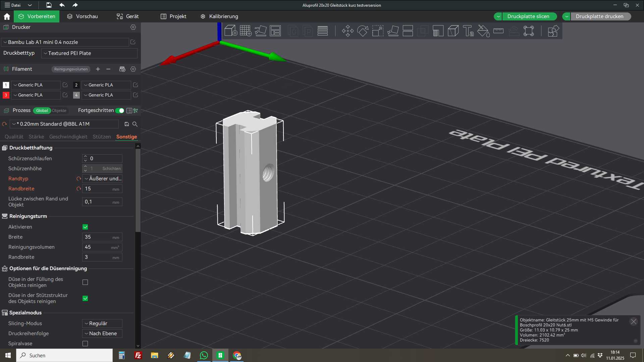
Task: Enable the Spiralvase checkbox
Action: (85, 344)
